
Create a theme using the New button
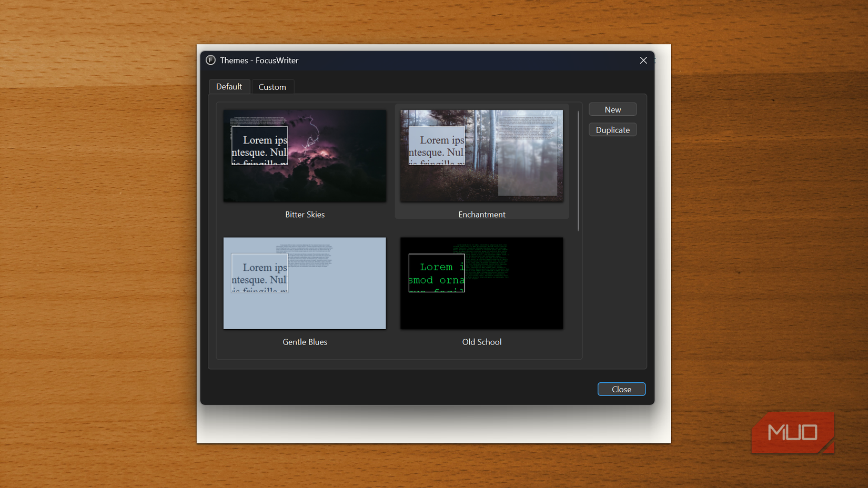612,109
